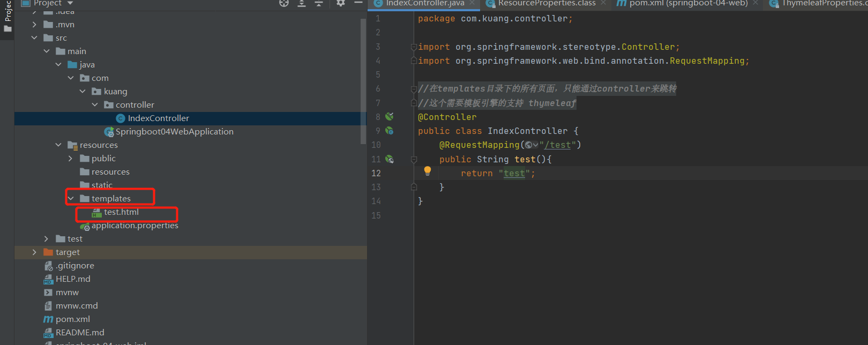Click the Spring gutter icon on line 9
868x345 pixels.
(x=390, y=131)
